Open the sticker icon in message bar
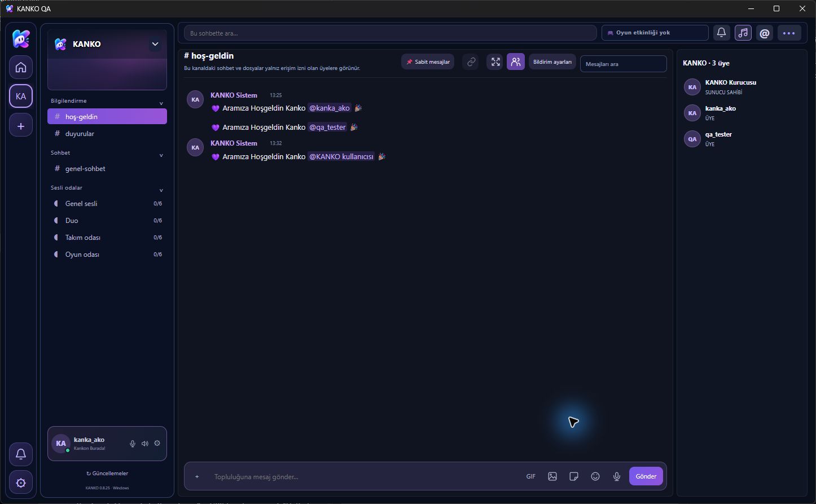The width and height of the screenshot is (816, 504). [574, 476]
